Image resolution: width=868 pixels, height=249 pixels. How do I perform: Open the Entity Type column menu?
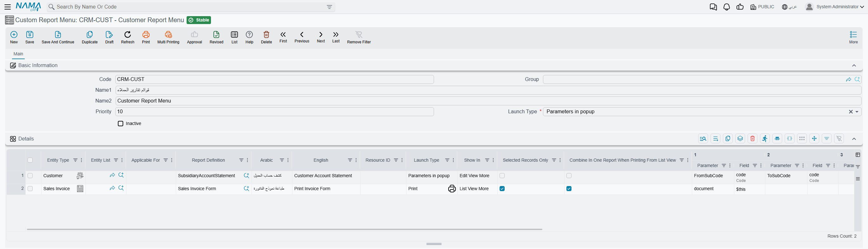tap(81, 160)
